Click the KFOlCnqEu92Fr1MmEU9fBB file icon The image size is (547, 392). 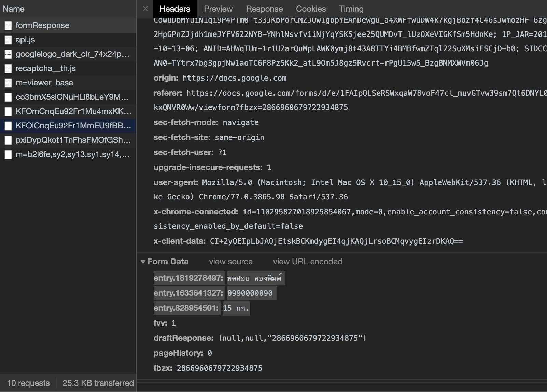click(x=8, y=126)
